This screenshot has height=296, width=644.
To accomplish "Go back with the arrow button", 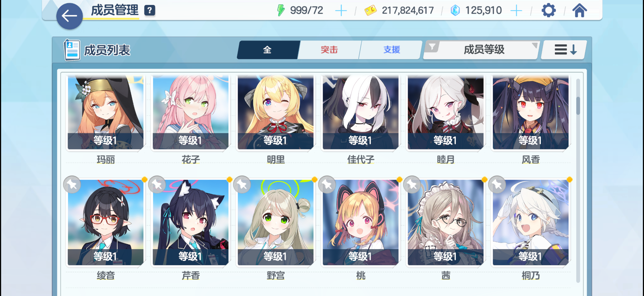I will pyautogui.click(x=69, y=16).
